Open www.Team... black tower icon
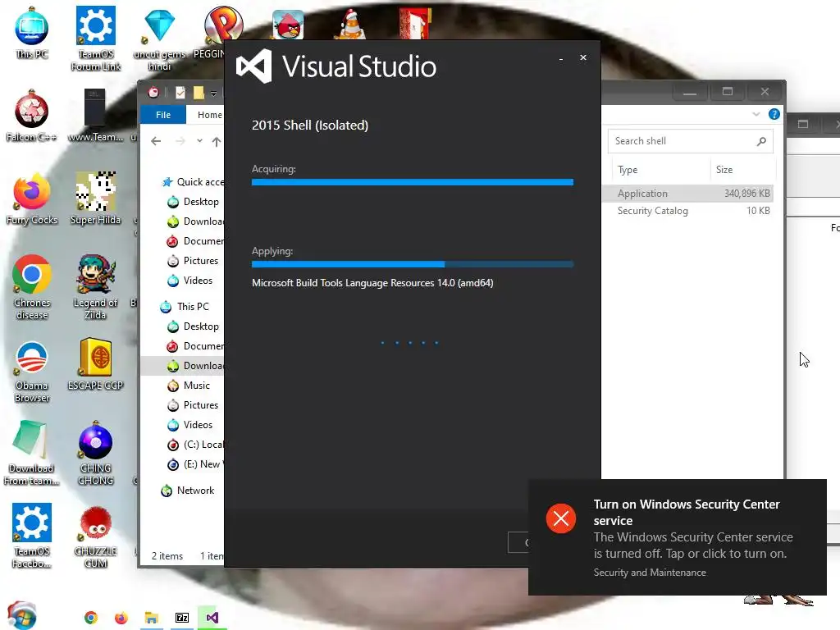Screen dimensions: 840x630 click(x=95, y=116)
